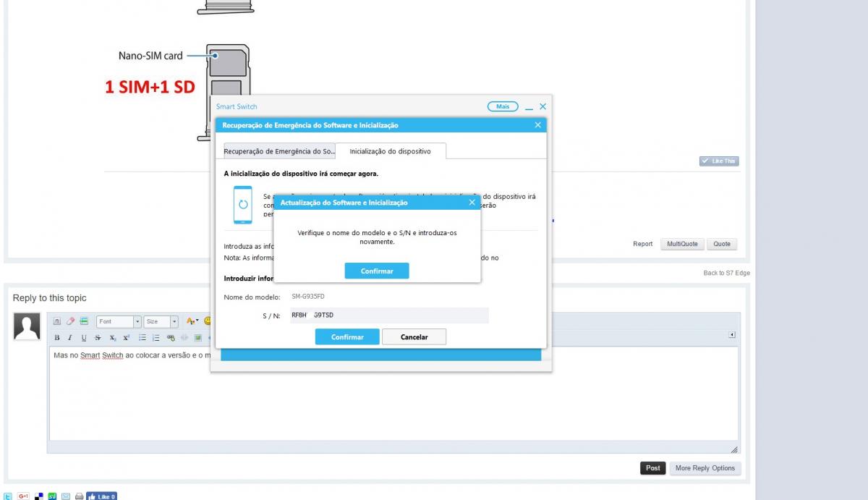This screenshot has width=868, height=500.
Task: Share the topic on Twitter
Action: [x=8, y=496]
